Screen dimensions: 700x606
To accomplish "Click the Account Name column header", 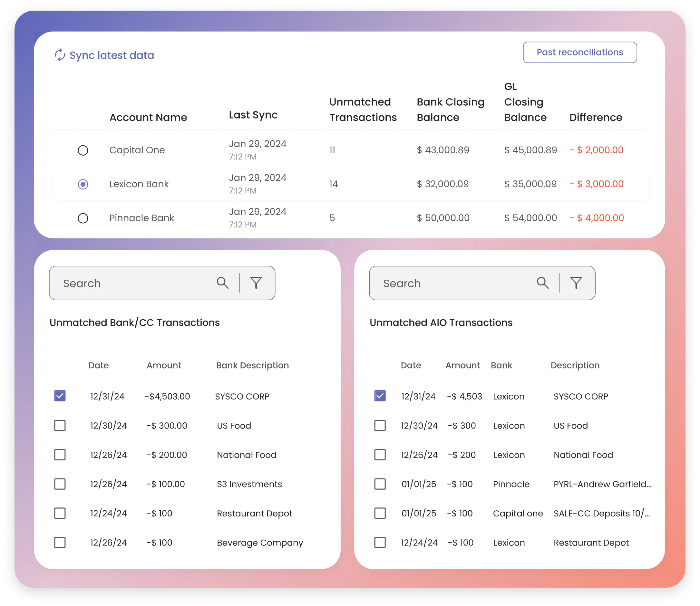I will (x=148, y=117).
